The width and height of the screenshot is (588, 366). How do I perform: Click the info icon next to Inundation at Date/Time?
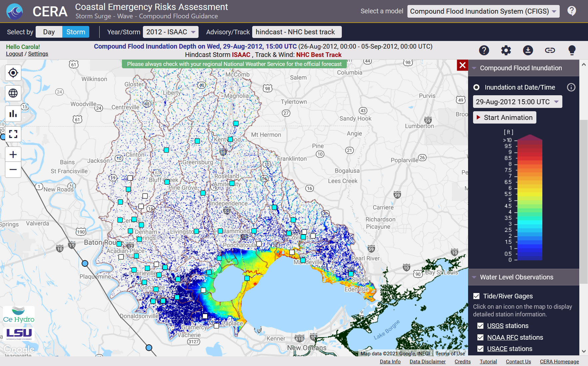(571, 87)
